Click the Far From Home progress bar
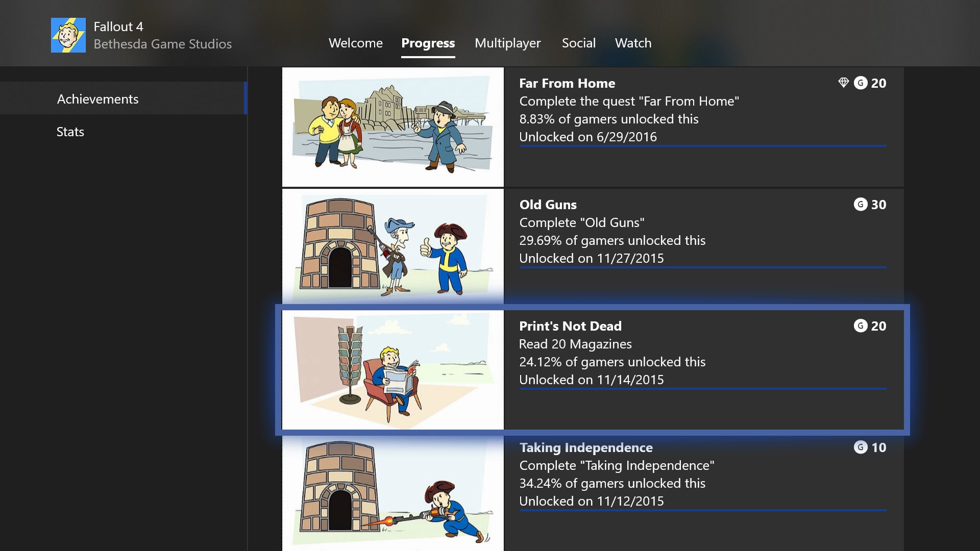 click(x=703, y=146)
